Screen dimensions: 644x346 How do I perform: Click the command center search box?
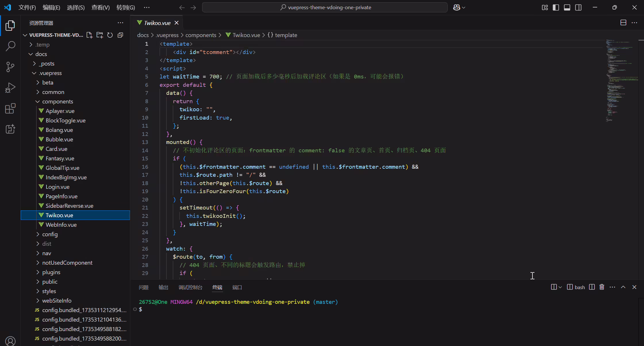pos(325,7)
